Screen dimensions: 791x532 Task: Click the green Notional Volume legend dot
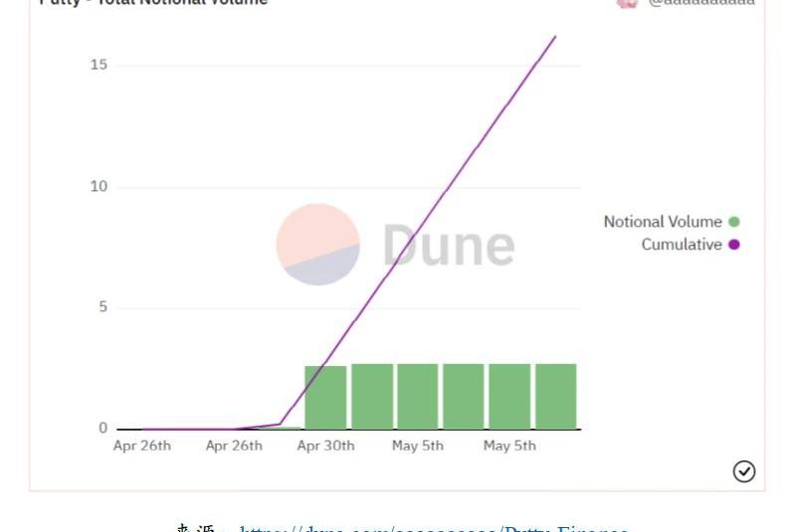(x=734, y=222)
